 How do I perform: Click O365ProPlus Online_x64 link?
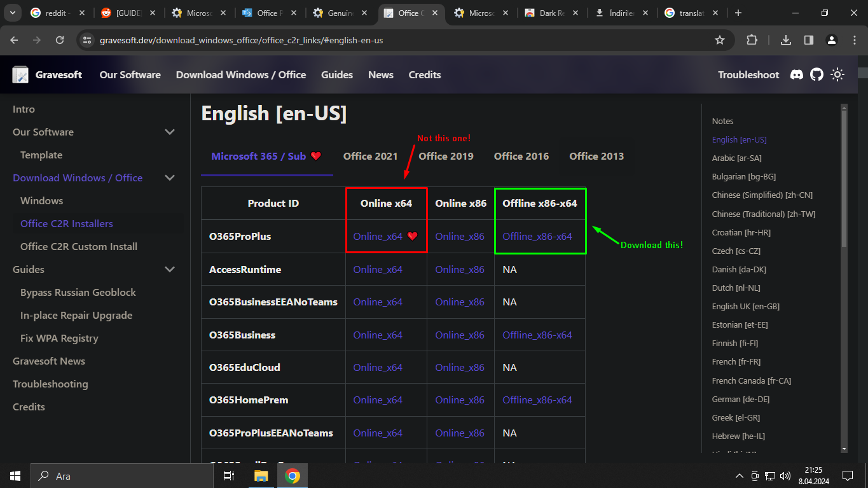(x=378, y=236)
